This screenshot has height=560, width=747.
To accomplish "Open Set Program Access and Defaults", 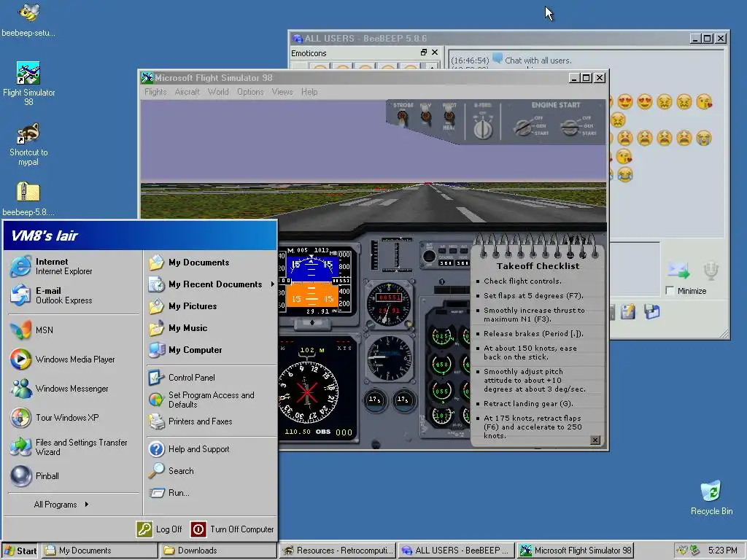I will point(212,400).
